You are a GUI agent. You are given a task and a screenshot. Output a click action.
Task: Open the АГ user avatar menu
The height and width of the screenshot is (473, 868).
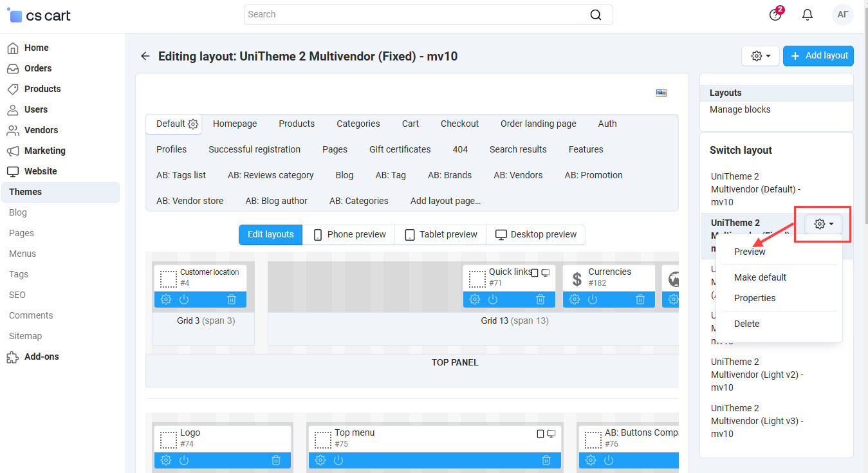pyautogui.click(x=842, y=15)
